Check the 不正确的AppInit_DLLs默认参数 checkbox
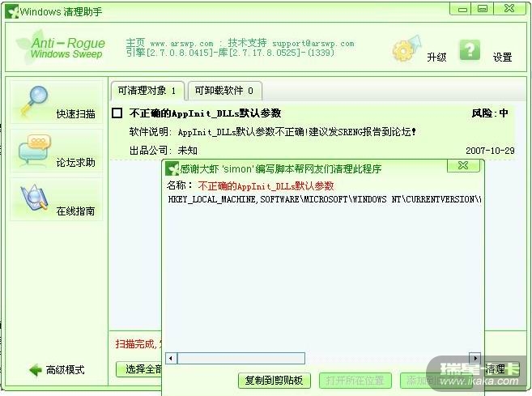Viewport: 532px width, 396px height. coord(117,113)
